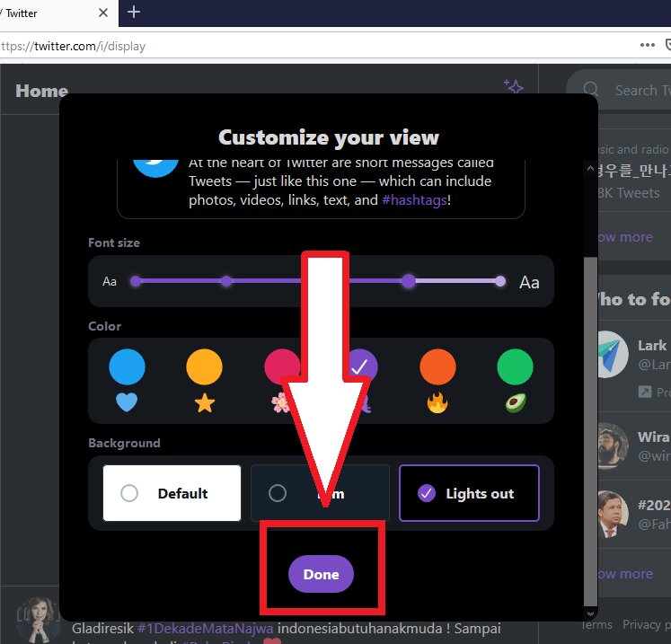671x644 pixels.
Task: Open a new browser tab
Action: [134, 12]
